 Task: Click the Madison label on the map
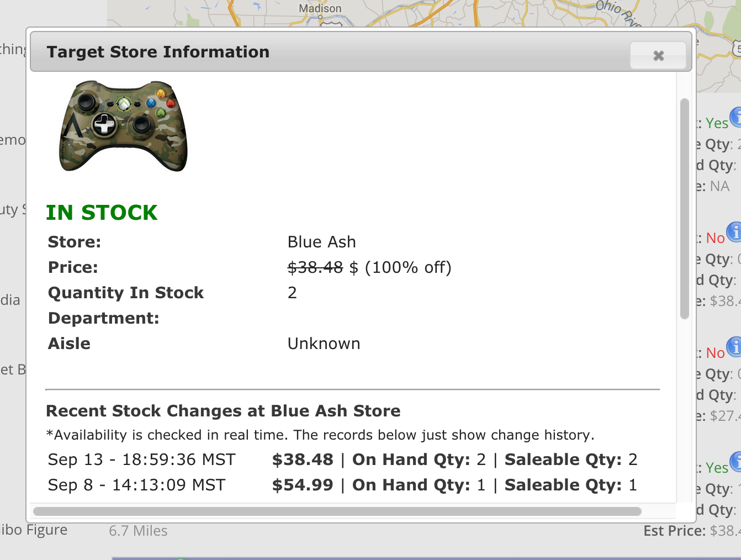(x=320, y=8)
